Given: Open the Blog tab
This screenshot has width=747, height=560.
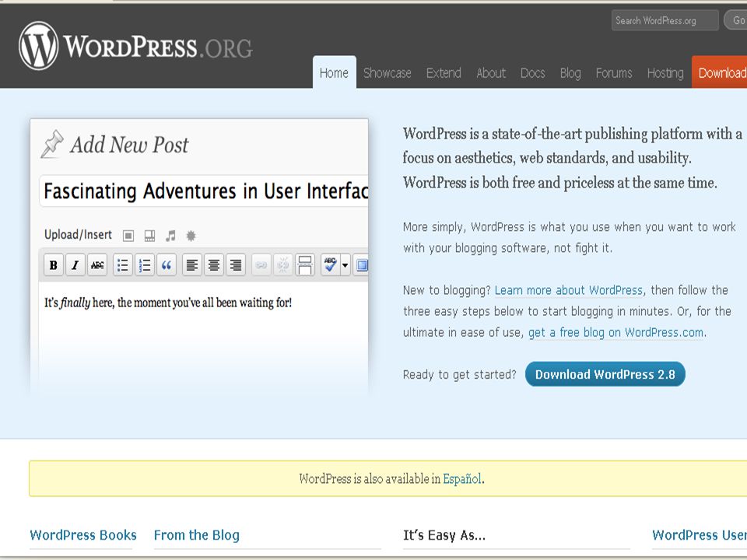Looking at the screenshot, I should (570, 73).
